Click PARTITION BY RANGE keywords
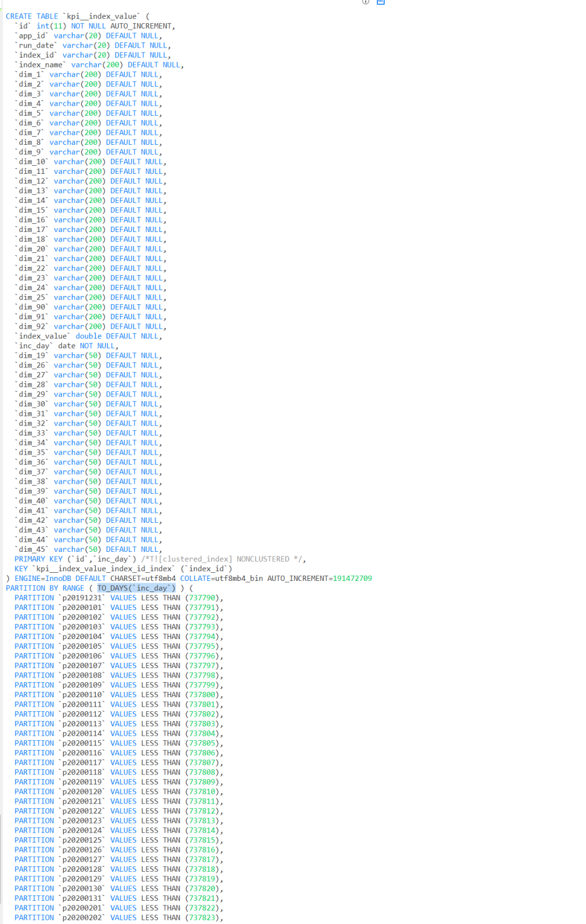The width and height of the screenshot is (586, 924). (x=45, y=588)
